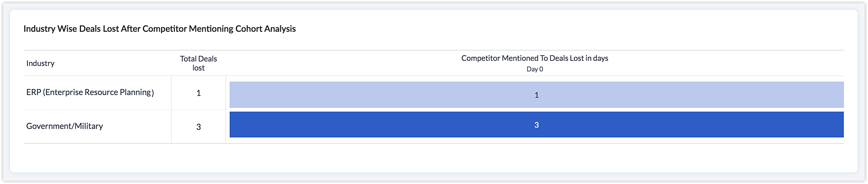Viewport: 868px width, 184px height.
Task: Click the Industry Wise Deals Lost report title
Action: point(159,29)
